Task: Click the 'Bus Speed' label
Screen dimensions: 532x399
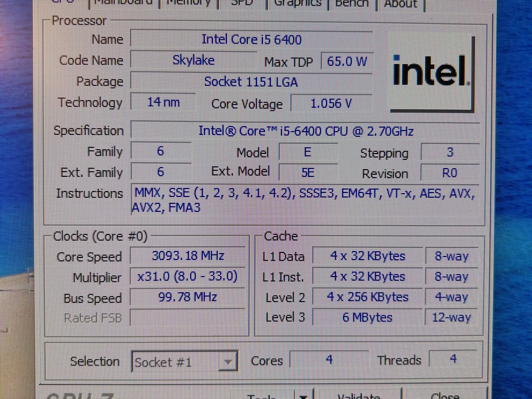Action: (93, 298)
